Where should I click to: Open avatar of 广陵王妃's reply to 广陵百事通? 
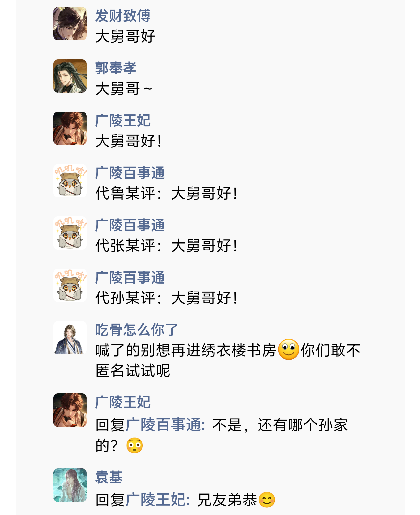[70, 410]
